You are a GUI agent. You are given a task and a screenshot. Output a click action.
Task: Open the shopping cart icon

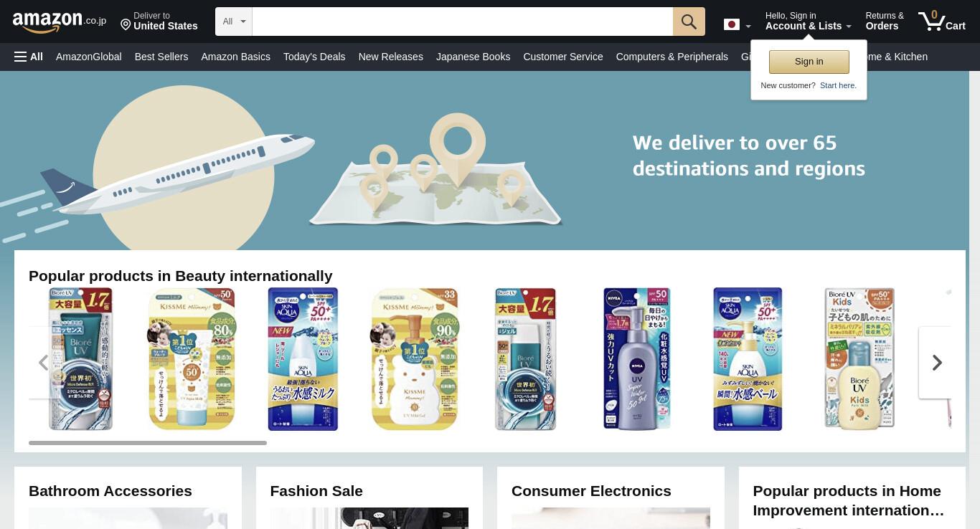(941, 21)
